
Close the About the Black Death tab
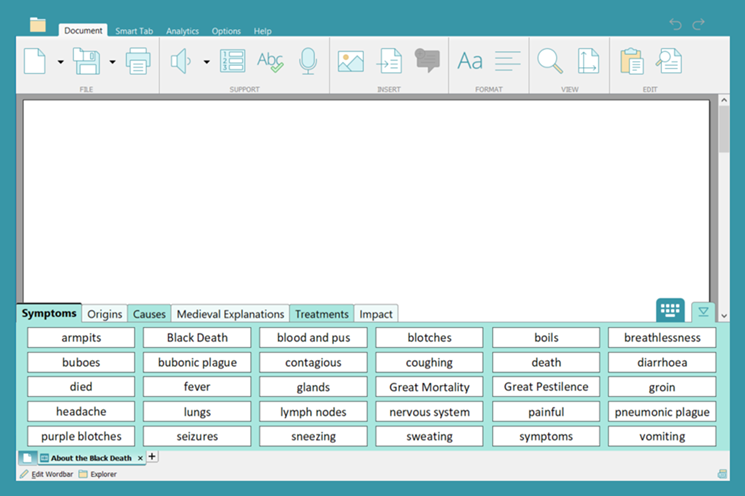[140, 458]
